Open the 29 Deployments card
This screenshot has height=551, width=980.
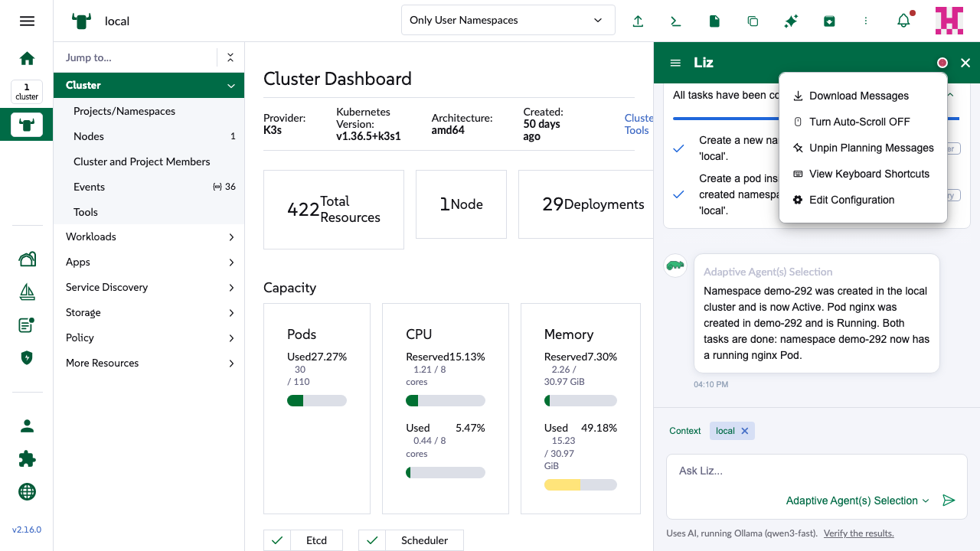[x=586, y=204]
